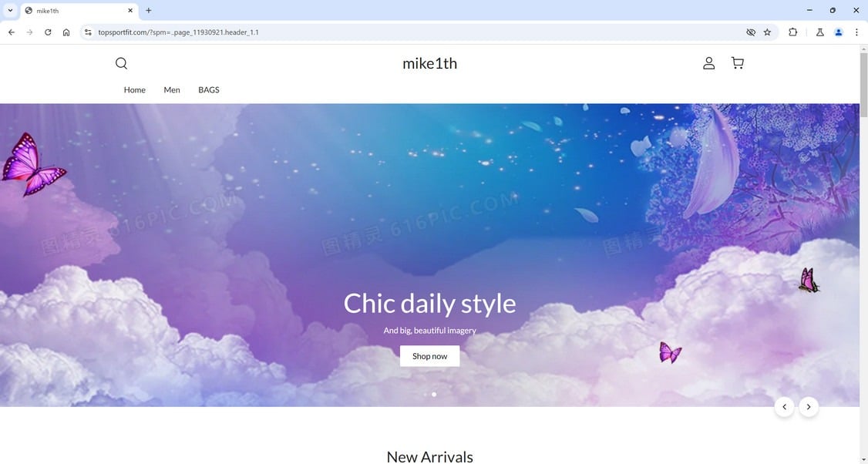The image size is (868, 464).
Task: Toggle the third-party cookies eye icon
Action: coord(751,32)
